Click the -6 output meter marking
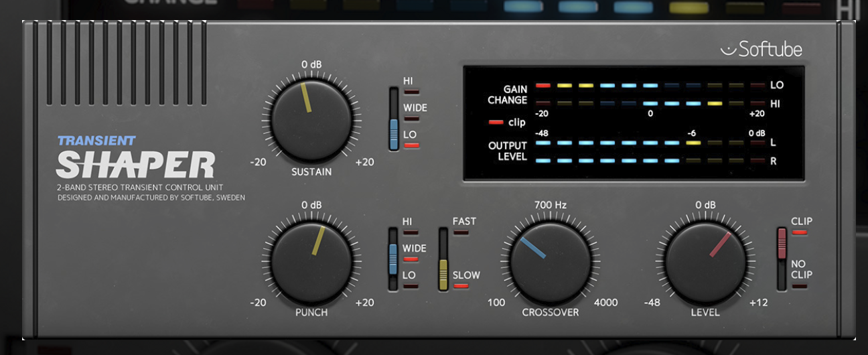The image size is (868, 355). click(692, 133)
